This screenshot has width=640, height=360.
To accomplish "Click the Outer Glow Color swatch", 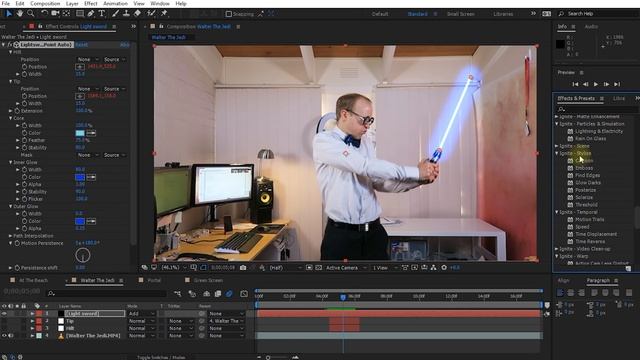I will pos(80,221).
